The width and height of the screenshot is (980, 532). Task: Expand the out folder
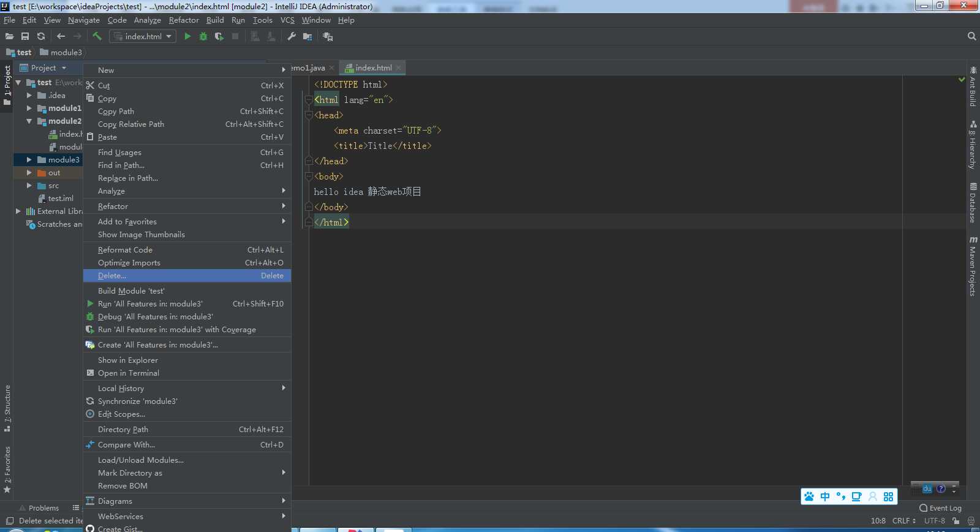tap(29, 173)
